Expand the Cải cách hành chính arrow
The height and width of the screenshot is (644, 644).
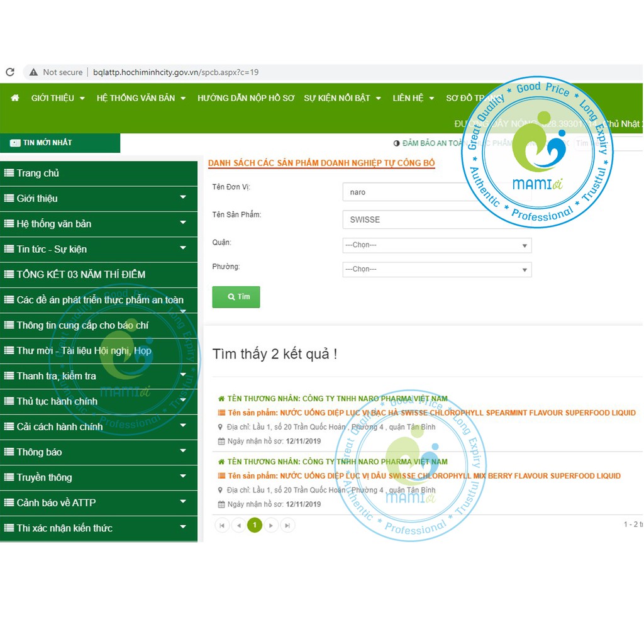[183, 426]
